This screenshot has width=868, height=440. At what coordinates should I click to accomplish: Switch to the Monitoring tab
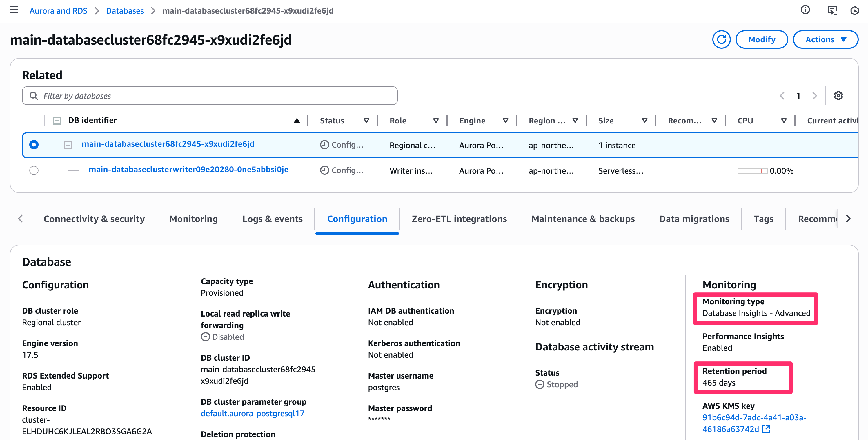coord(193,219)
